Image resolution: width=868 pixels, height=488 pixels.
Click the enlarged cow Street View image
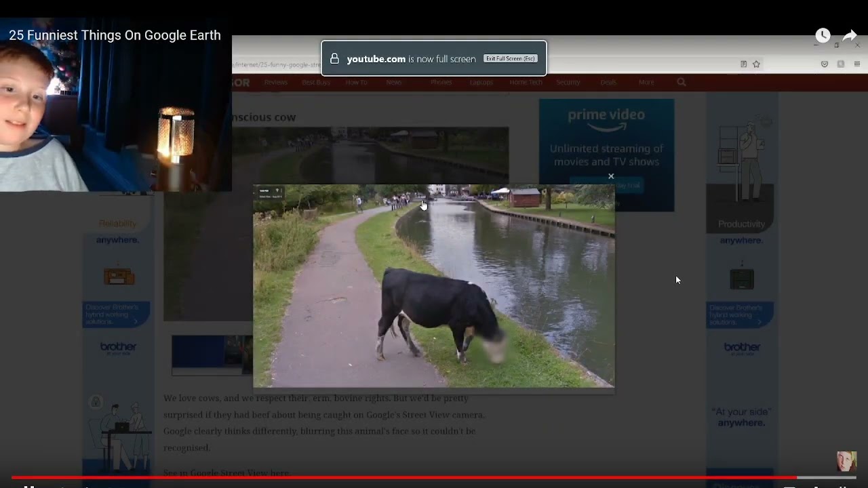pyautogui.click(x=434, y=286)
